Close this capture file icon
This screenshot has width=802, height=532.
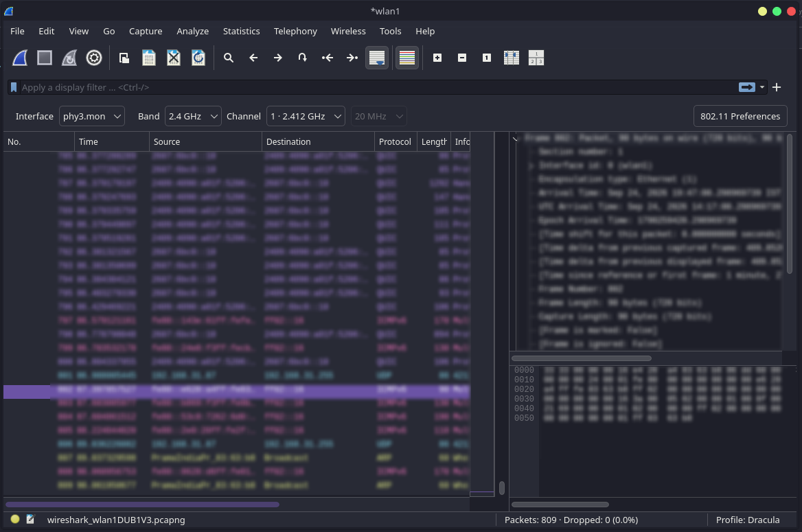coord(174,58)
